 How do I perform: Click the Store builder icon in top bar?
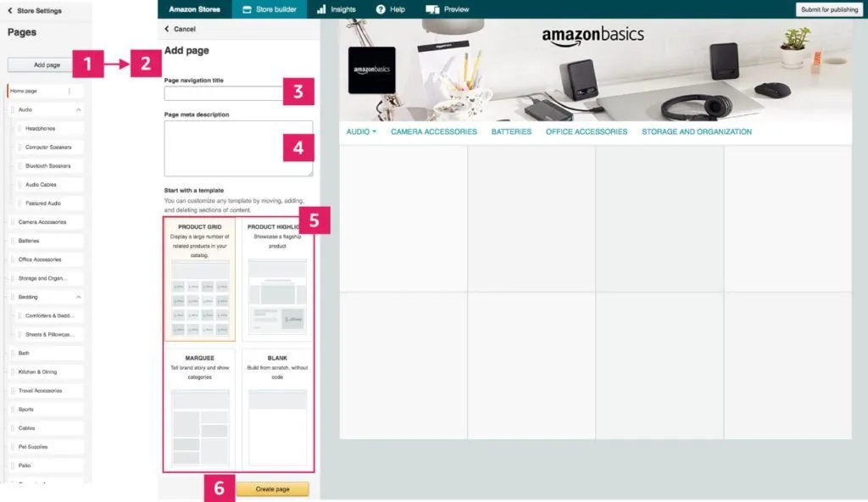click(247, 9)
